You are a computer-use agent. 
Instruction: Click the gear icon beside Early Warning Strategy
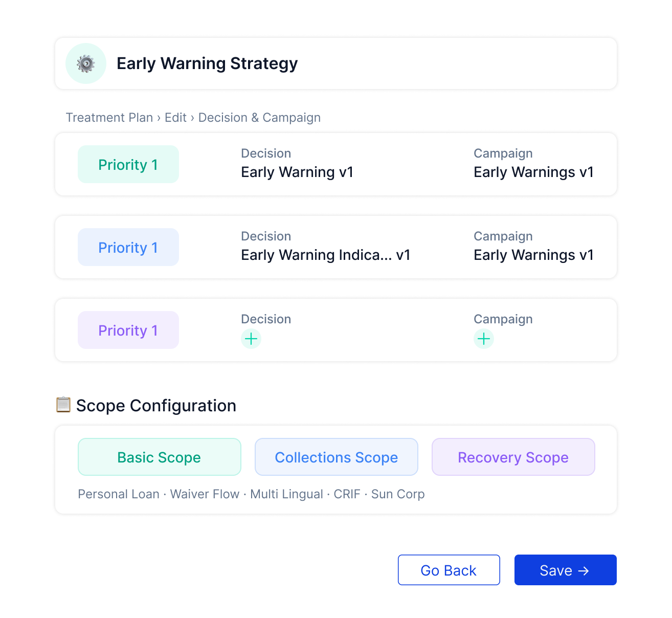coord(86,63)
